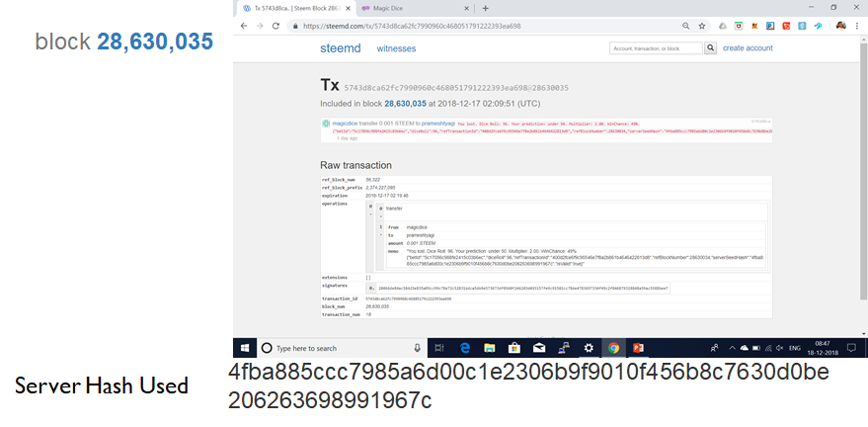Click the padlock icon in the address bar
This screenshot has height=427, width=868.
(295, 26)
